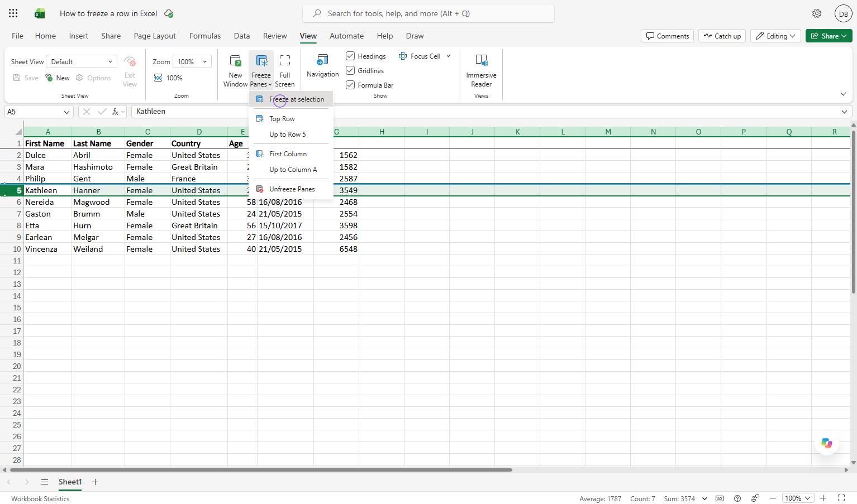Enter Full Screen mode
The image size is (857, 504).
pyautogui.click(x=285, y=71)
